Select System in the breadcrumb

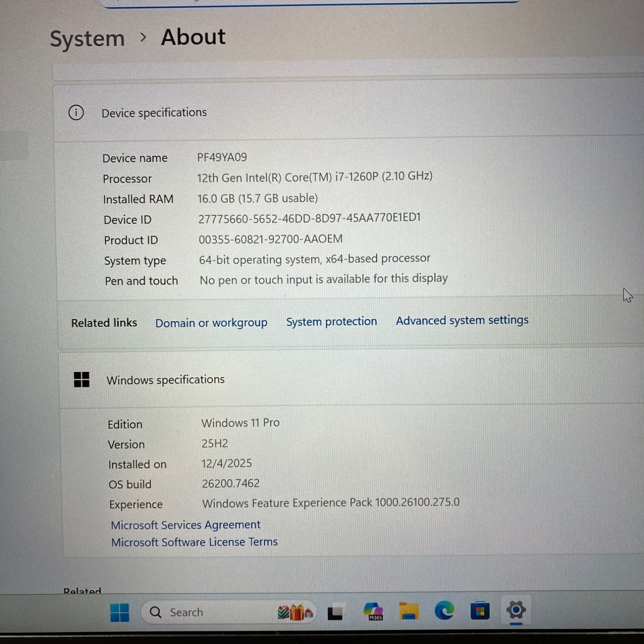click(x=87, y=38)
